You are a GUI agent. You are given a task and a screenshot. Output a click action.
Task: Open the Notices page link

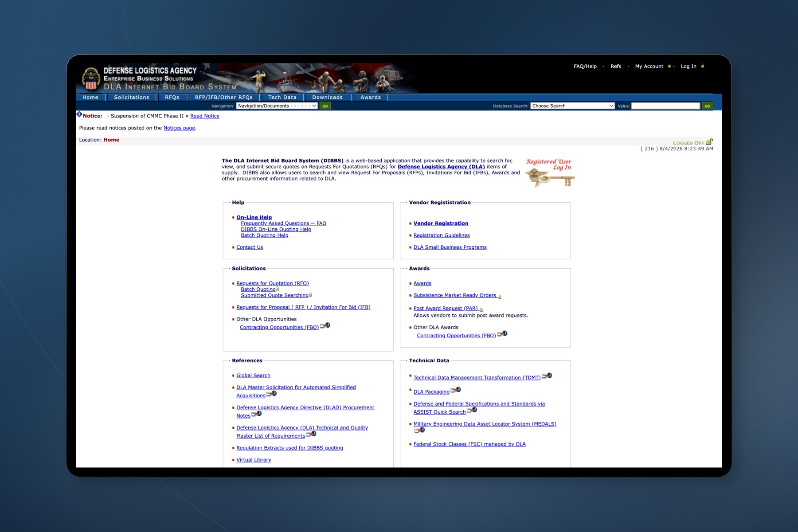click(x=179, y=128)
